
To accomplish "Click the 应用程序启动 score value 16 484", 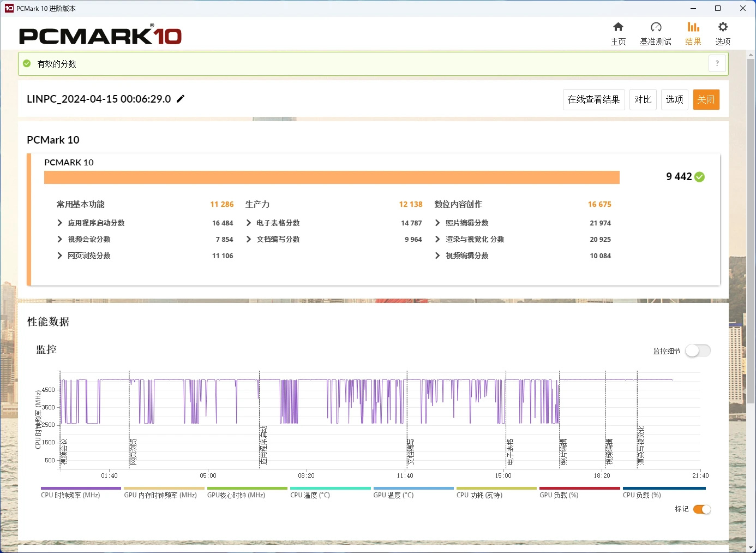I will tap(223, 223).
